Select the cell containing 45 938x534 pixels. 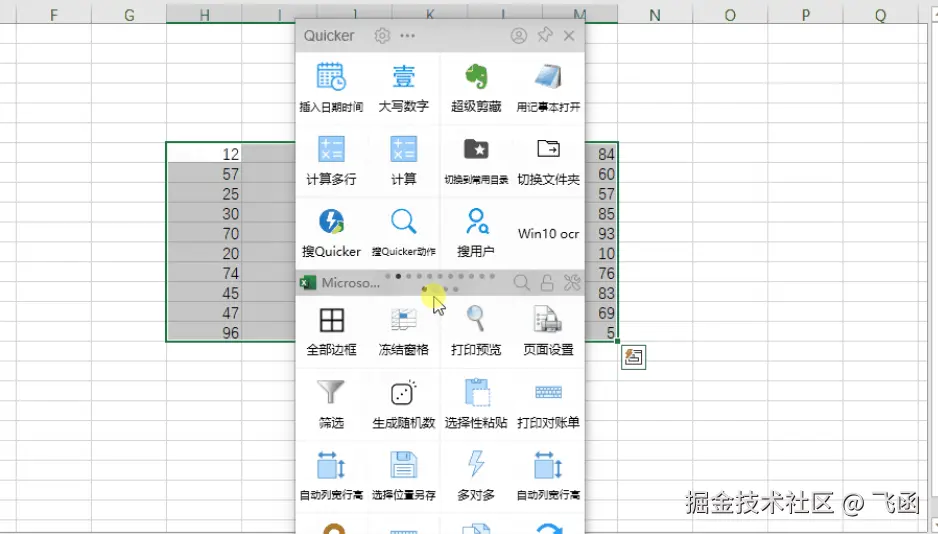[x=204, y=293]
